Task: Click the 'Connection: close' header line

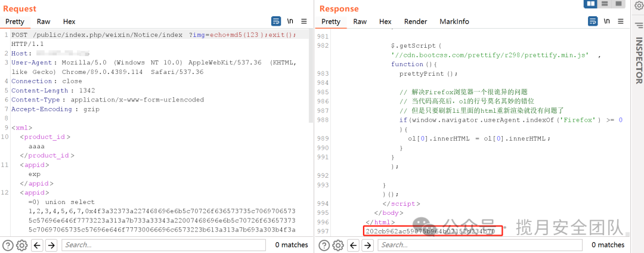Action: (47, 81)
